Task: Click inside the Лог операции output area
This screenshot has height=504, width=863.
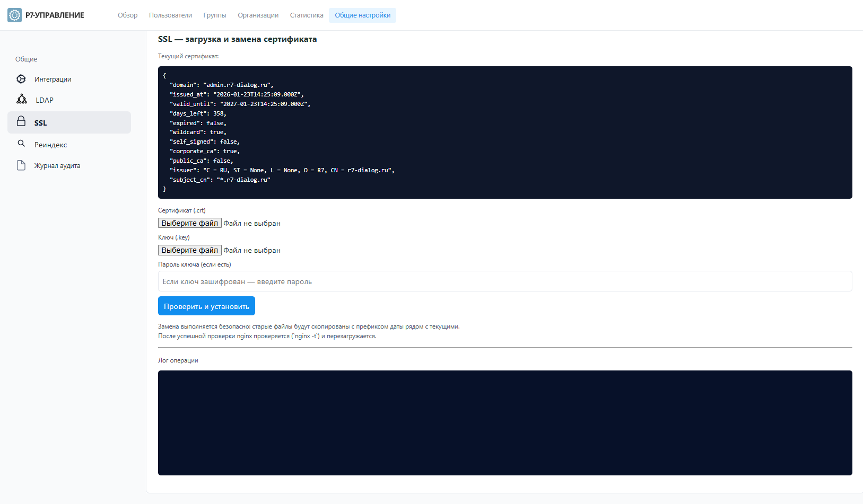Action: point(504,422)
